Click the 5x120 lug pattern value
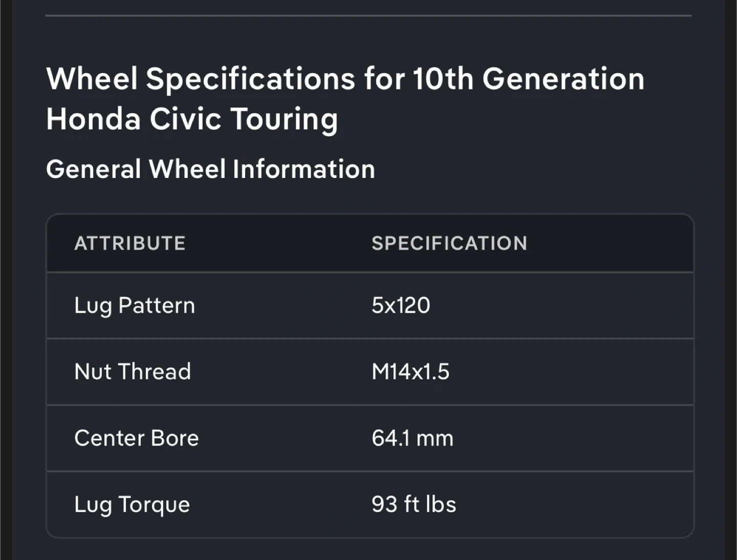Viewport: 737px width, 560px height. click(x=401, y=305)
